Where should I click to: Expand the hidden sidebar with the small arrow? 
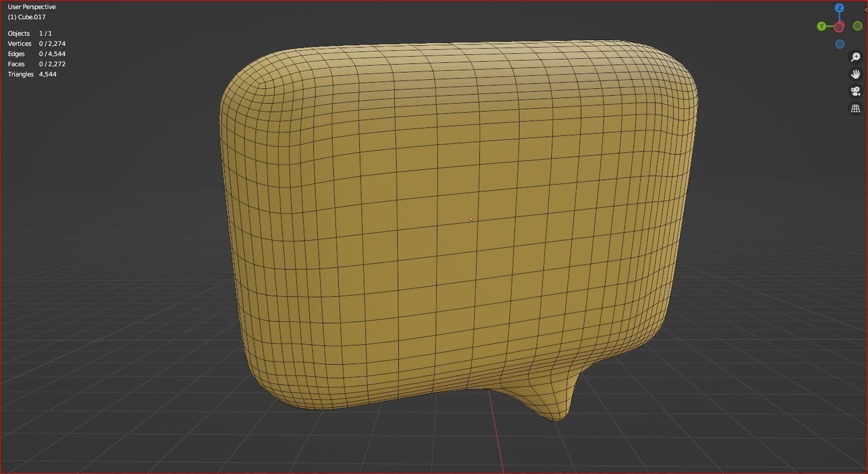pos(865,10)
